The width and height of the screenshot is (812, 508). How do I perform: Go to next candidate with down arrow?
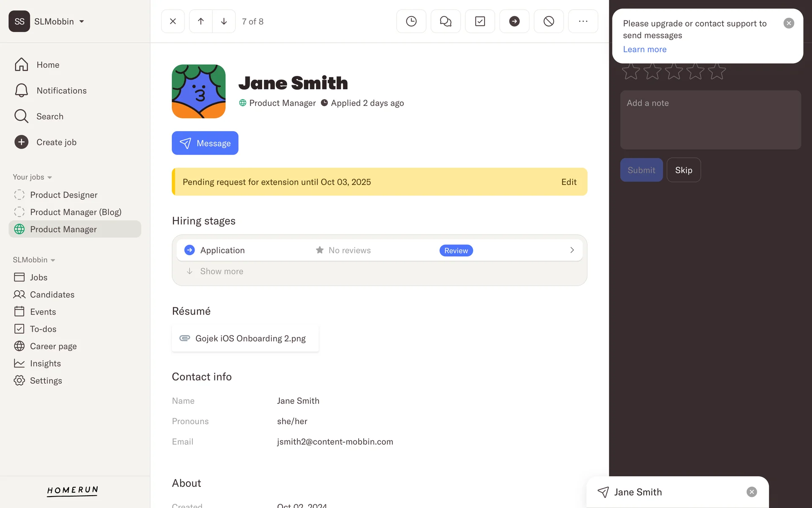pyautogui.click(x=224, y=21)
